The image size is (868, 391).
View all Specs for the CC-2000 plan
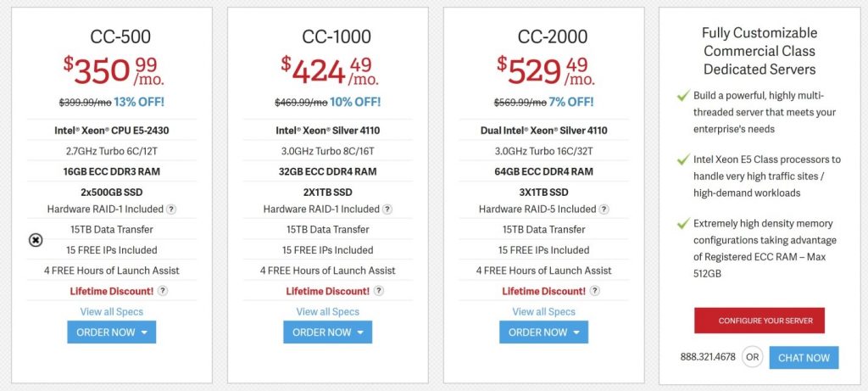pos(543,312)
